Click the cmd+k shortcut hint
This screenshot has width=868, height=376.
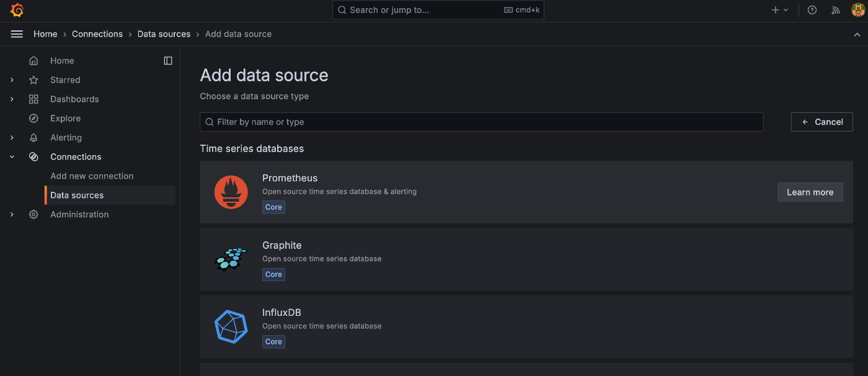tap(522, 10)
